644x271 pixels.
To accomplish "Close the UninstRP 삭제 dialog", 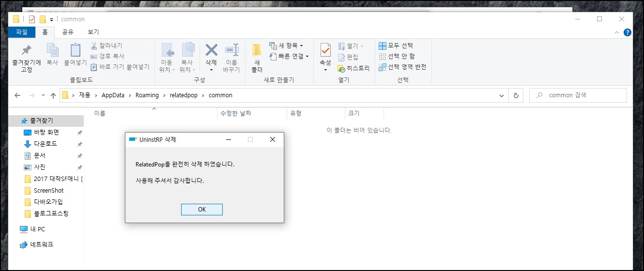I will [272, 139].
